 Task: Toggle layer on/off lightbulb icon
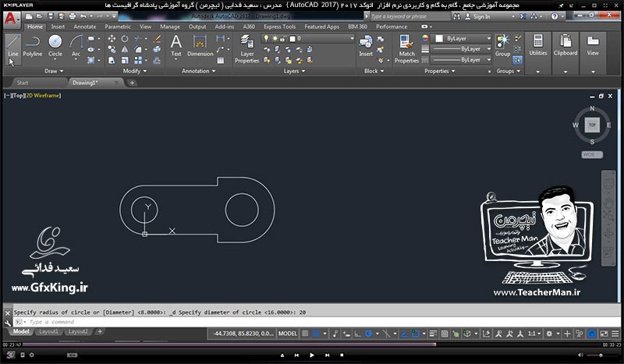pyautogui.click(x=266, y=38)
